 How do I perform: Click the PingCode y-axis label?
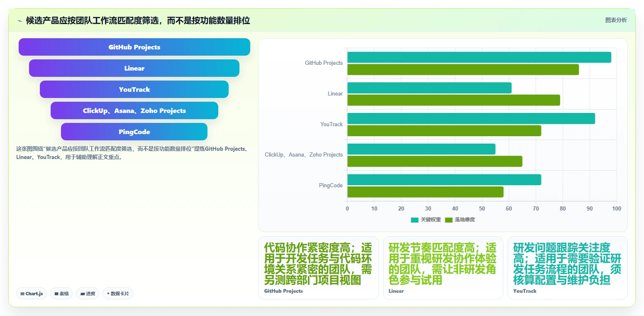[x=331, y=186]
